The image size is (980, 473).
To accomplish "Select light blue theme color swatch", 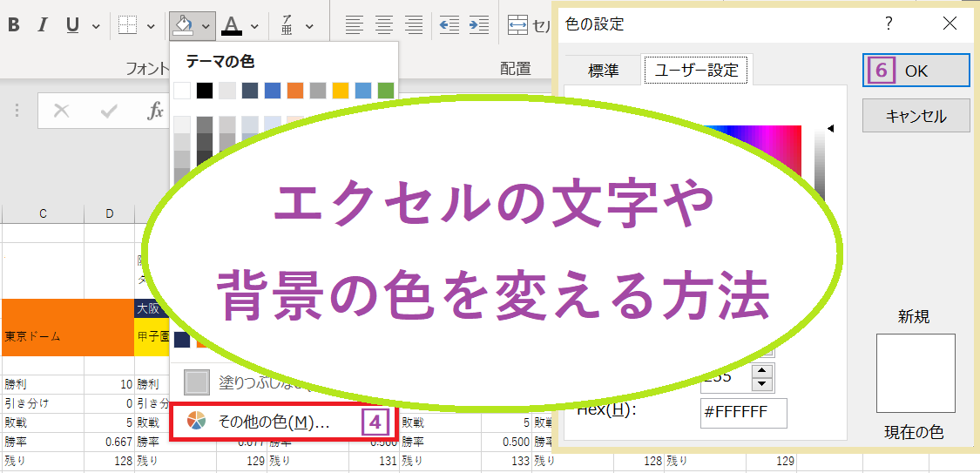I will [x=363, y=91].
